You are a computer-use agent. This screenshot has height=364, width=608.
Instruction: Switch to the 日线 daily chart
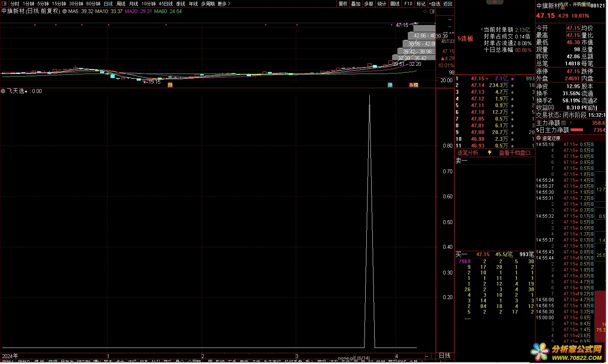pyautogui.click(x=108, y=4)
